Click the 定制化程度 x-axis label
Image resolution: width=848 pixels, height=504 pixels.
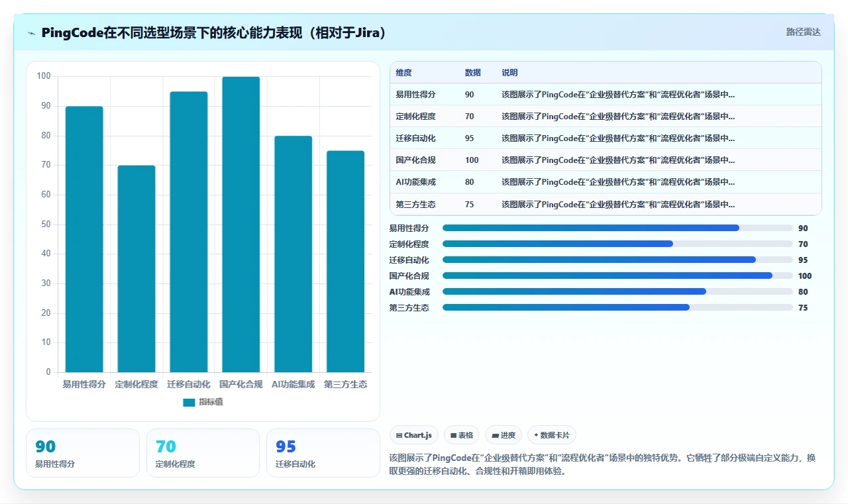click(x=136, y=384)
